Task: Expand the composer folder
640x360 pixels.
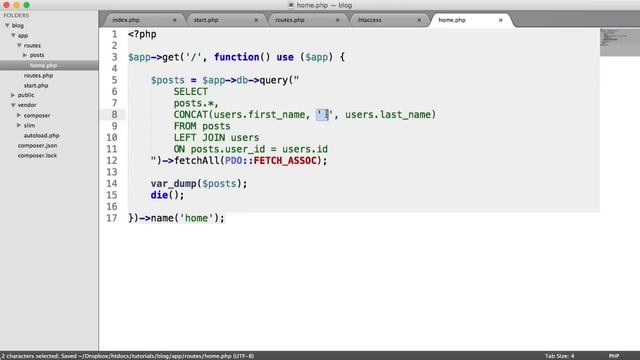Action: [19, 115]
